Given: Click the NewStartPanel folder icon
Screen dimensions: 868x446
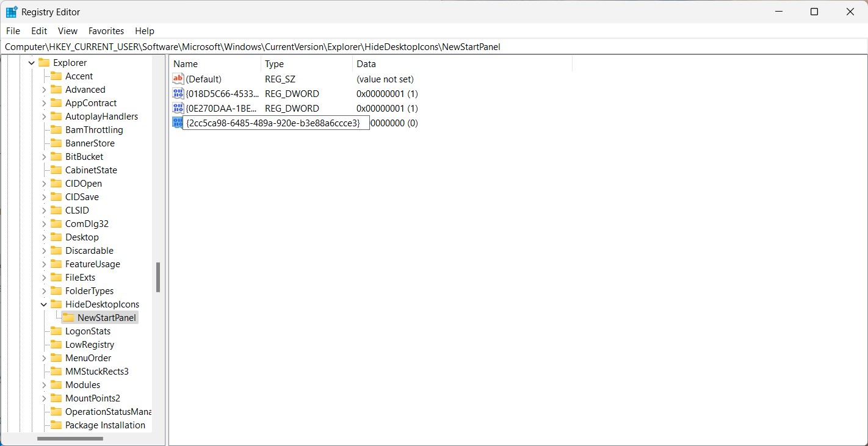Looking at the screenshot, I should pos(68,317).
